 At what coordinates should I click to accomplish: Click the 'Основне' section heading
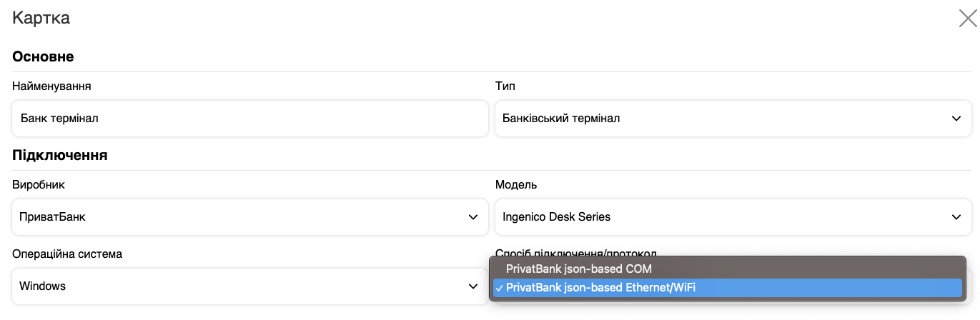pyautogui.click(x=43, y=56)
